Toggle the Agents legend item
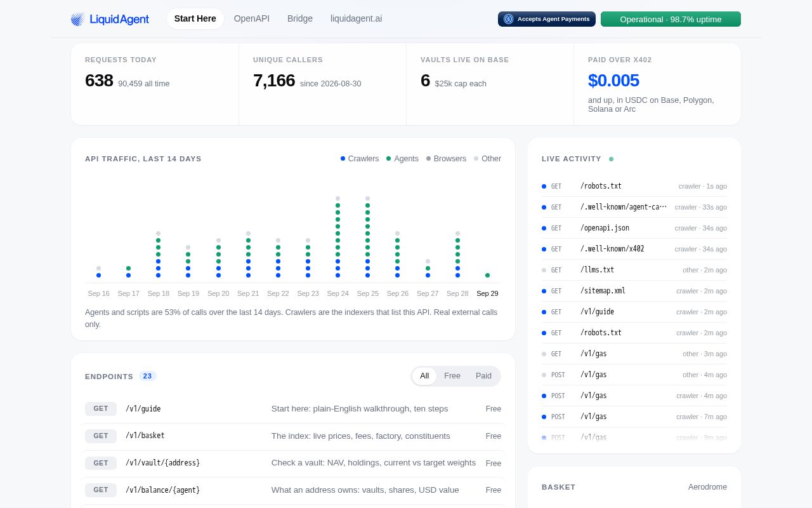This screenshot has height=508, width=812. 402,159
